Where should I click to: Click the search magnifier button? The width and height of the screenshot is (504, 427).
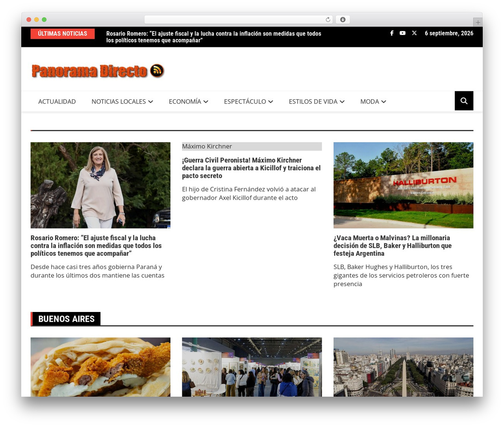[464, 101]
